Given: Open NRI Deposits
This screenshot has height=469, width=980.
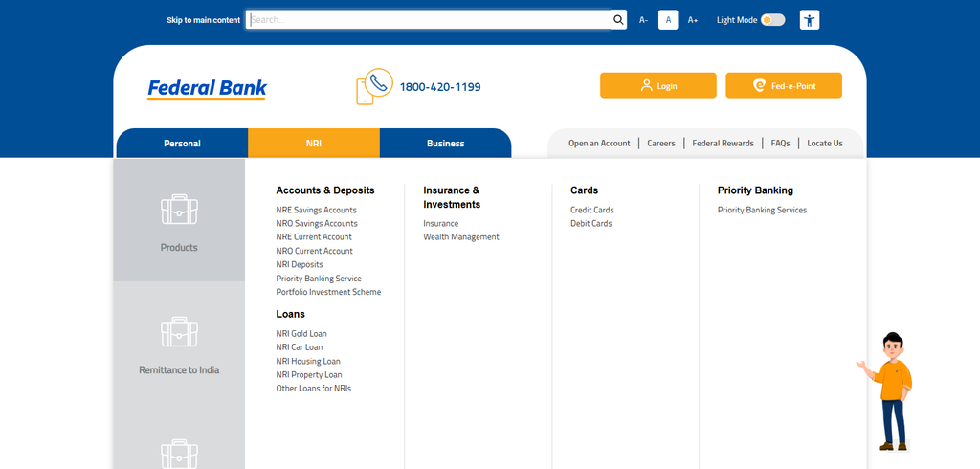Looking at the screenshot, I should coord(300,264).
